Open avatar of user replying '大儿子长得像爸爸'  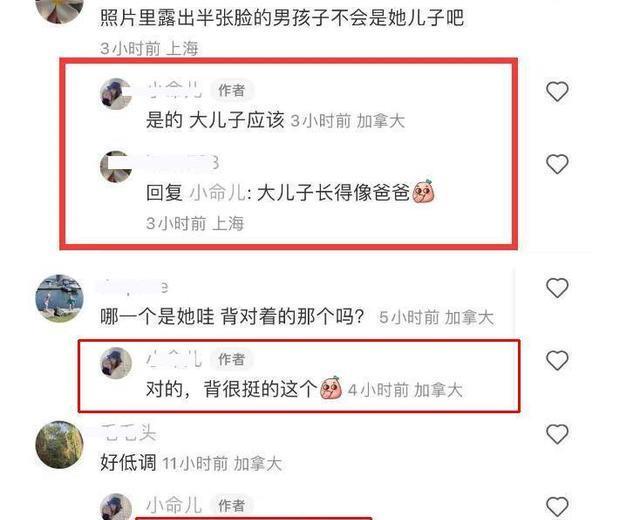[116, 167]
